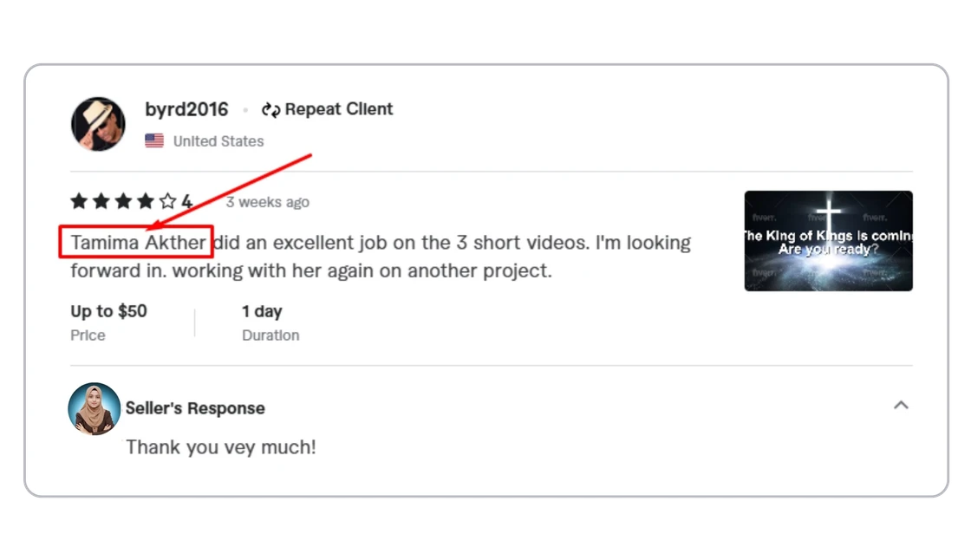Click the Repeat Client arrows icon
971x560 pixels.
coord(270,109)
